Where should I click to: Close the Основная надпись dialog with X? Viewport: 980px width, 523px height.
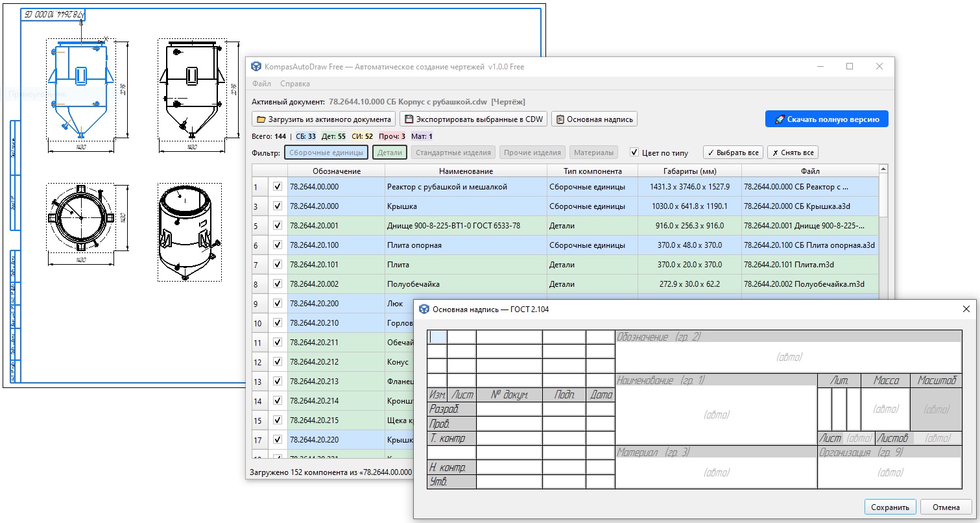(966, 309)
